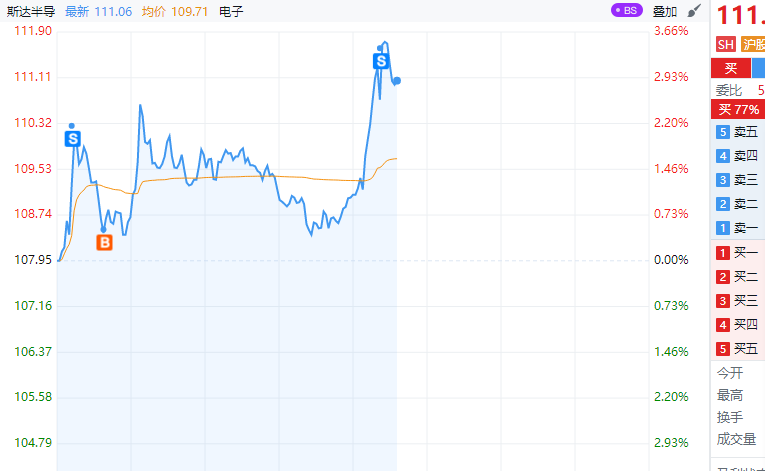Click the 斯达半导 stock name
Screen dimensions: 765x471
tap(31, 12)
